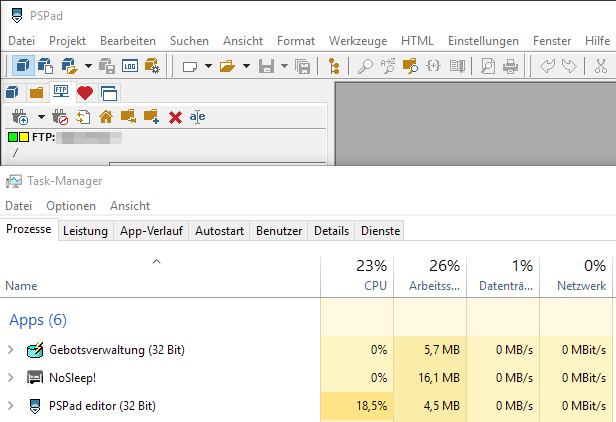
Task: Click the save project icon
Action: coord(107,66)
